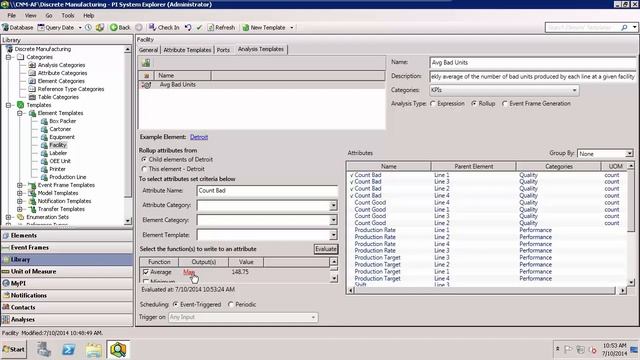Viewport: 640px width, 360px height.
Task: Click the Query Date toolbar button
Action: coord(56,27)
